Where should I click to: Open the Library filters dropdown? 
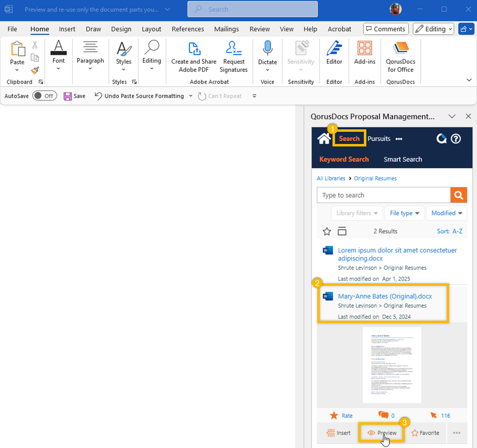357,213
